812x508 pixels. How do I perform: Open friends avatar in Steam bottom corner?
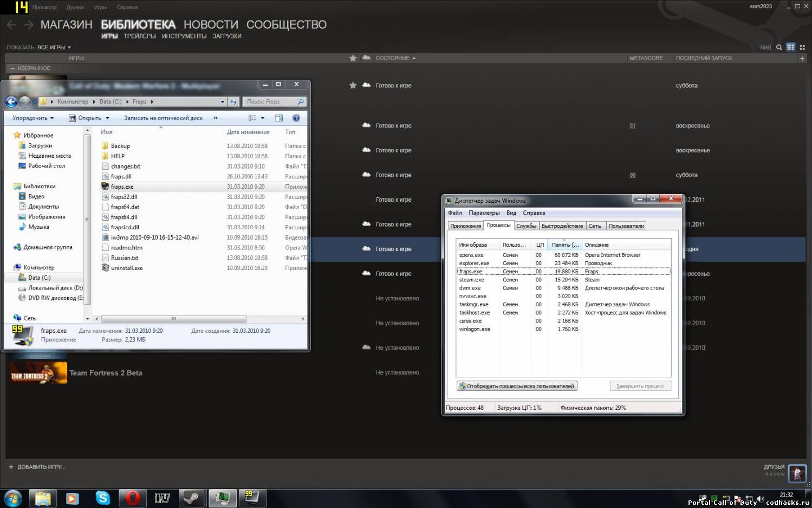click(797, 473)
